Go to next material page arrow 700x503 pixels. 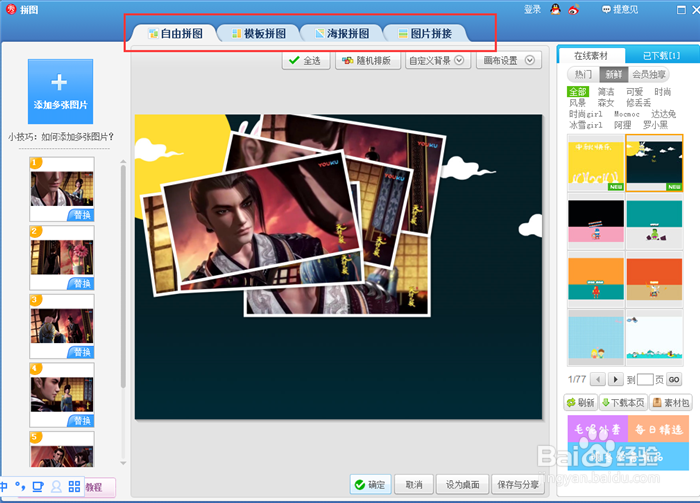click(616, 379)
